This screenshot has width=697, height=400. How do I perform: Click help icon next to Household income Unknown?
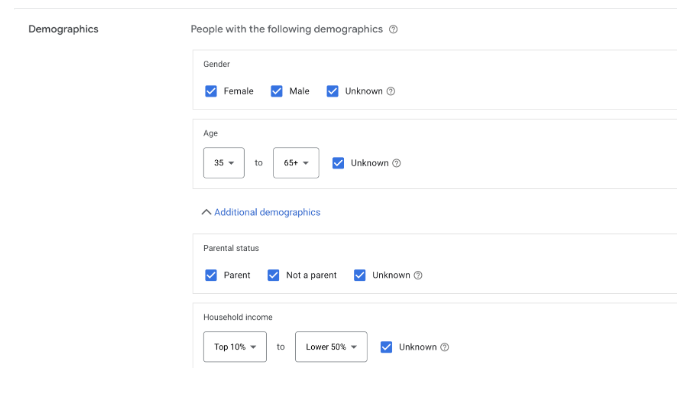(444, 347)
